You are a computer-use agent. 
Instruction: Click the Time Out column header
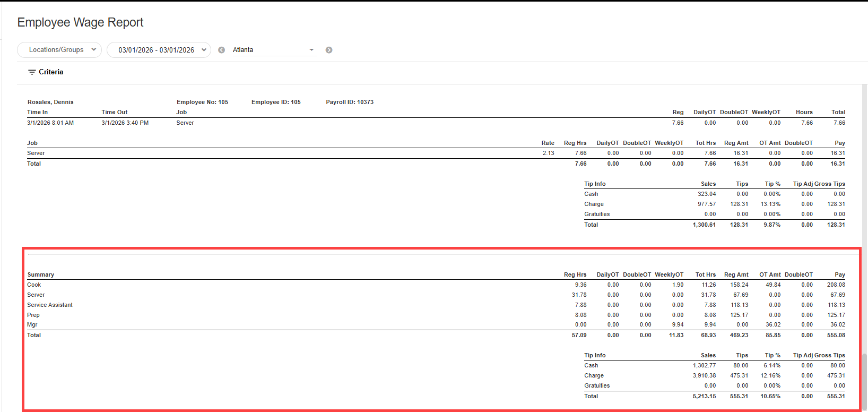(115, 112)
